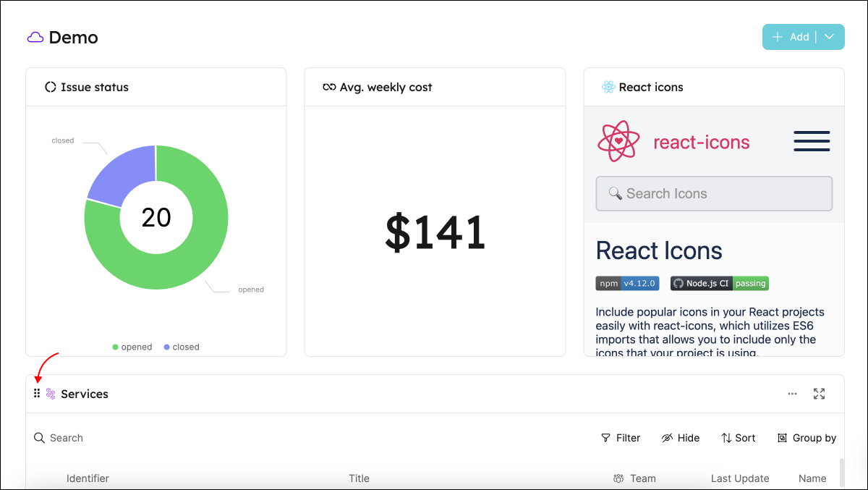
Task: Click the Services widget purple icon
Action: [51, 394]
